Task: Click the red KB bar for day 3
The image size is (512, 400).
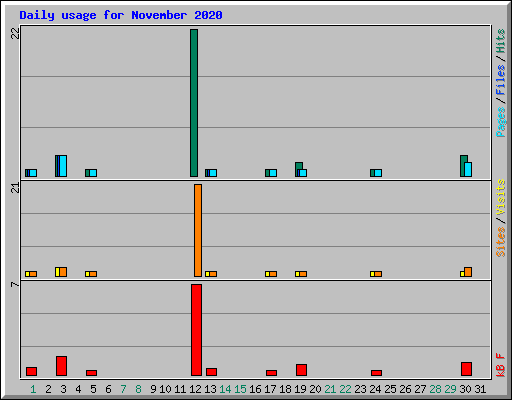Action: [x=61, y=366]
